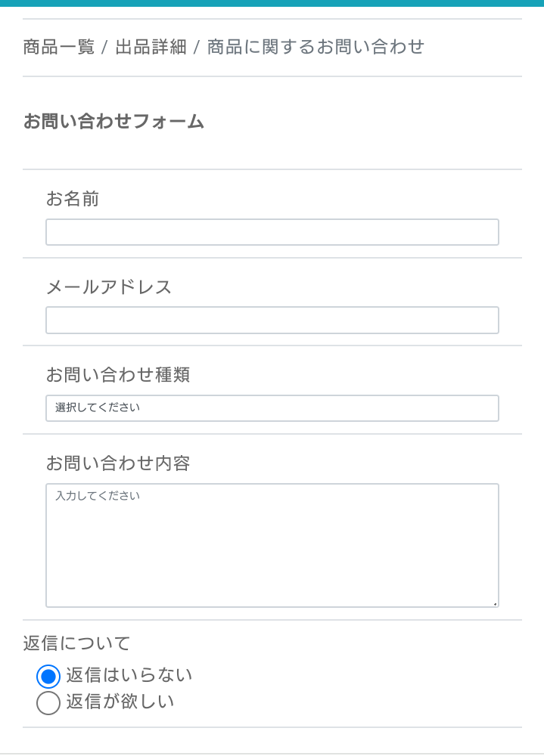Viewport: 544px width, 756px height.
Task: Select the 返信はいらない radio button
Action: click(x=48, y=677)
